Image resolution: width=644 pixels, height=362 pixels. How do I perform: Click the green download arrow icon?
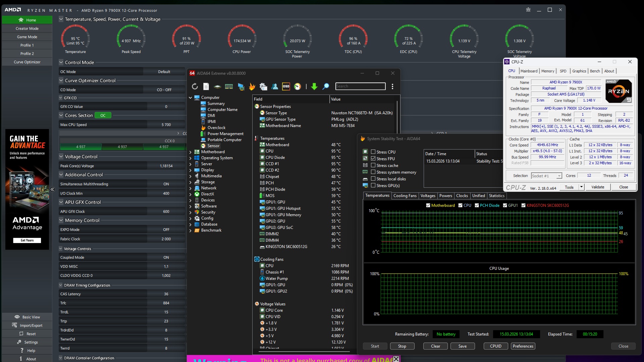314,86
